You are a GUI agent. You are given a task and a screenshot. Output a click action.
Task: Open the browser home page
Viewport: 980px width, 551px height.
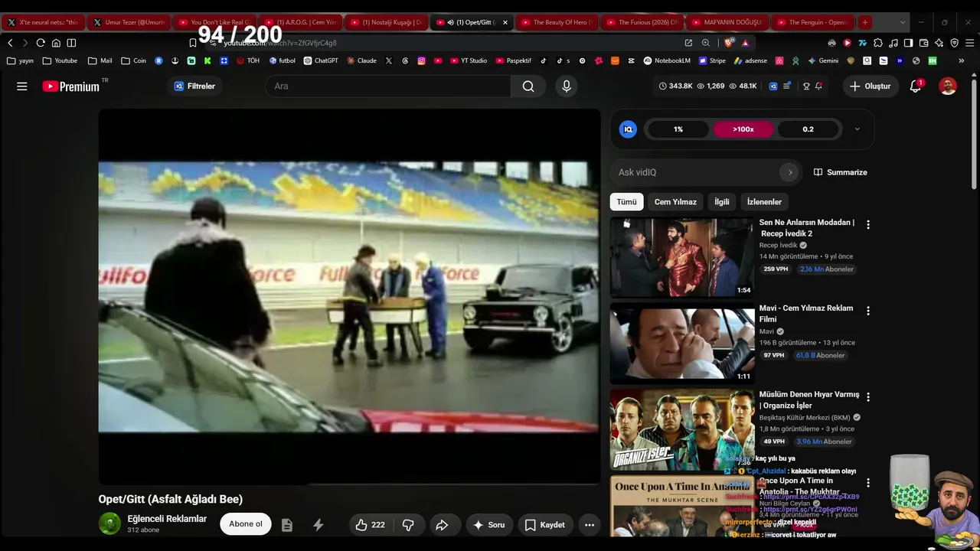56,43
